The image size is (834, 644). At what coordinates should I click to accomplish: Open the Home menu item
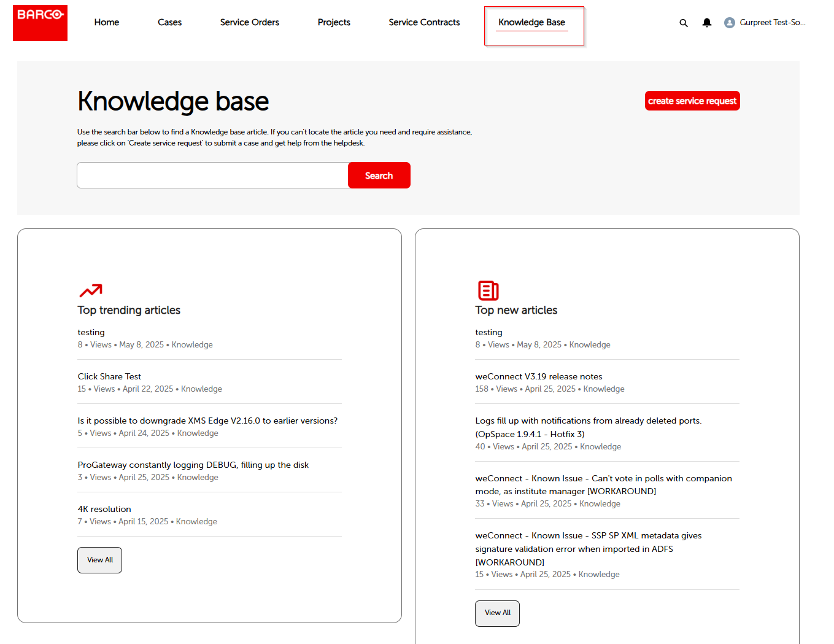(107, 23)
